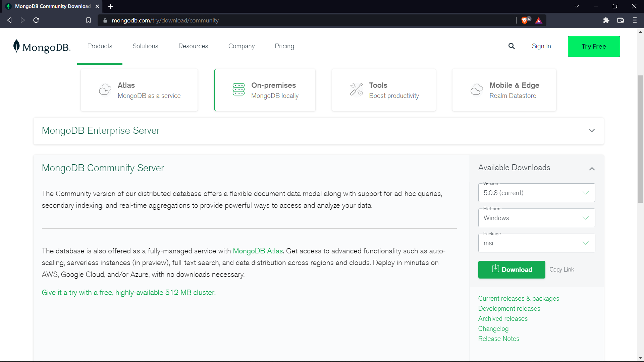644x362 pixels.
Task: Open the Archived releases link
Action: pos(503,318)
